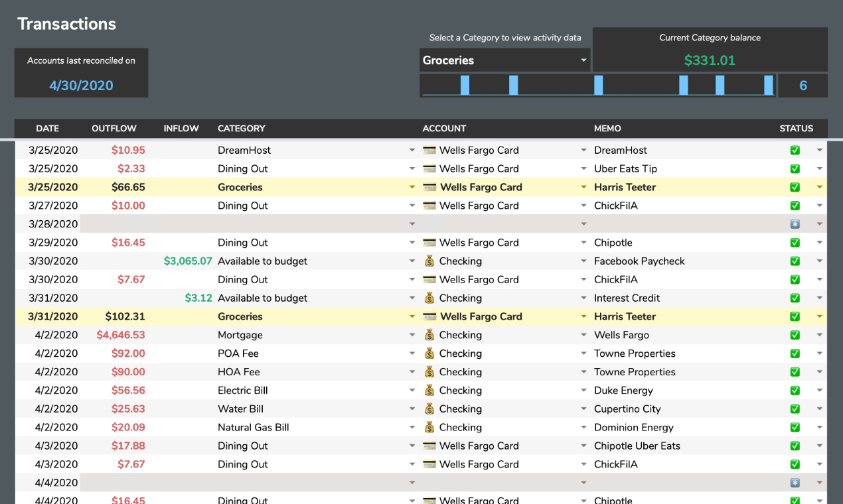843x504 pixels.
Task: Select the $4,646.53 outflow amount
Action: tap(121, 335)
